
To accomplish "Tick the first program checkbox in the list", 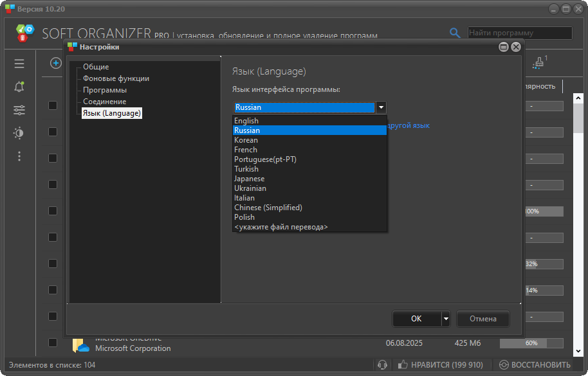I will pyautogui.click(x=52, y=105).
